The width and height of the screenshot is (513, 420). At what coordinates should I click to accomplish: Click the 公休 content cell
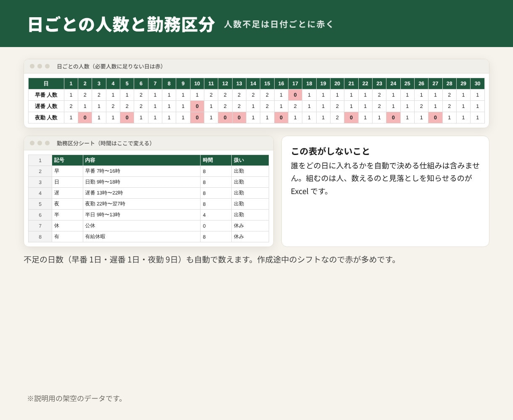tap(142, 226)
